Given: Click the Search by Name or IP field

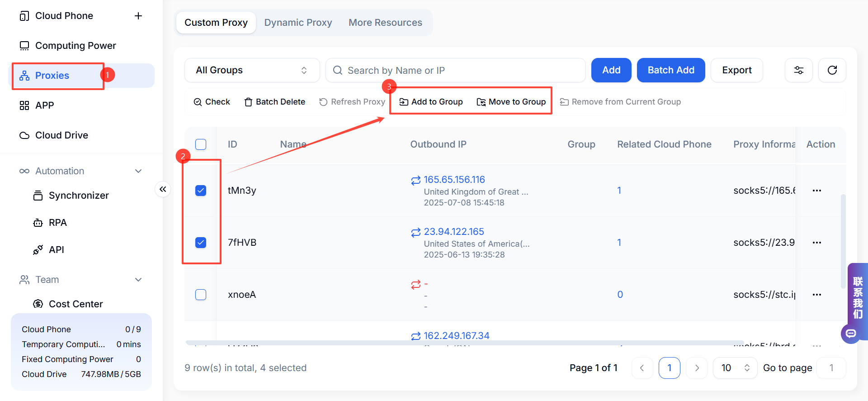Looking at the screenshot, I should 455,70.
